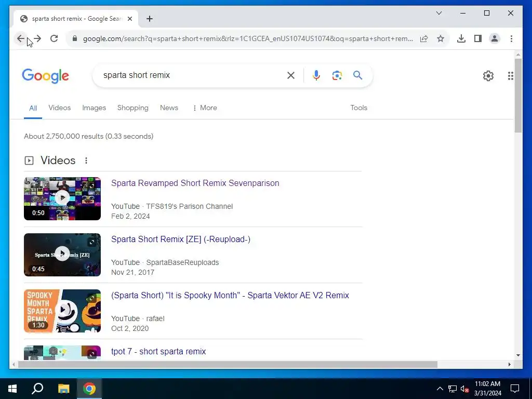Click the Chrome taskbar icon
Screen dimensions: 532x399
[x=89, y=389]
